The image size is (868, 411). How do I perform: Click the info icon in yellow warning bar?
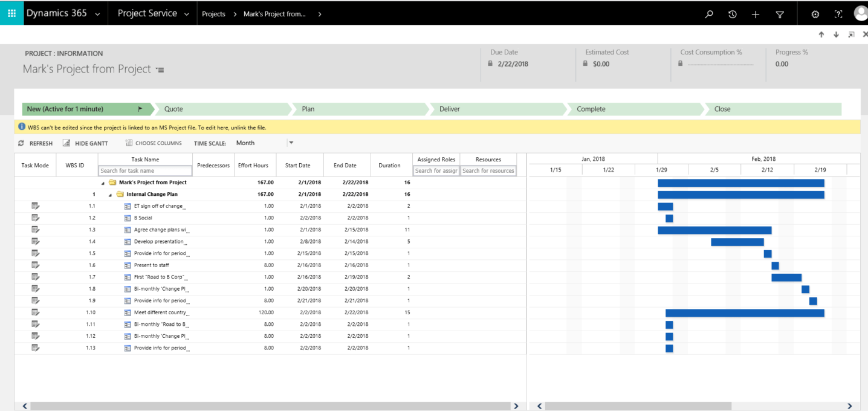22,127
